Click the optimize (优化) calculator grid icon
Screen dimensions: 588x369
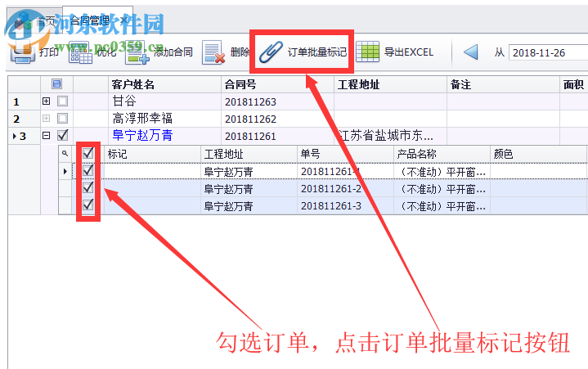(80, 52)
